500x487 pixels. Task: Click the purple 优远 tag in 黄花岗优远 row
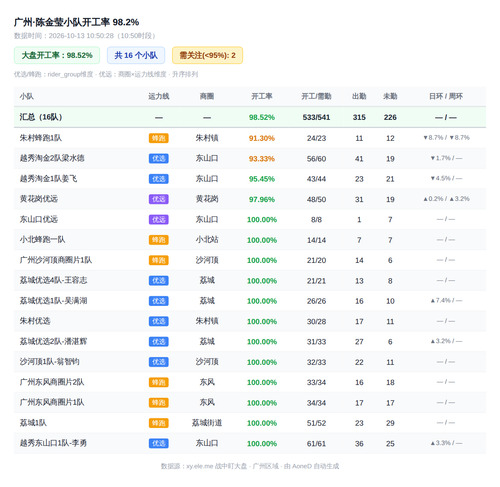click(159, 199)
